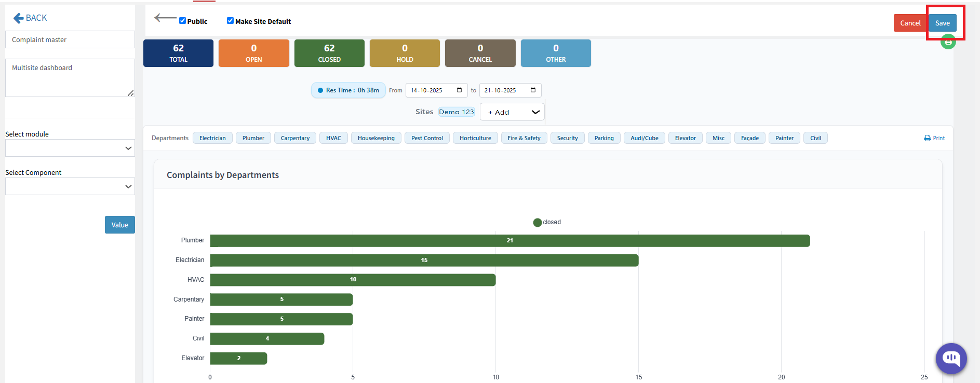Click the left arrow beside Public checkbox
This screenshot has width=980, height=383.
tap(165, 18)
